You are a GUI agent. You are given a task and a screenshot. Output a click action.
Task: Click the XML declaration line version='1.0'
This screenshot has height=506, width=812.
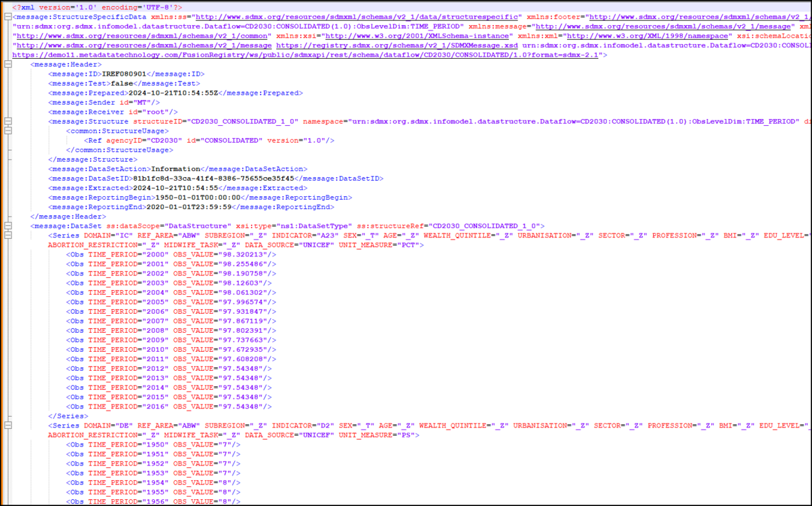pos(97,7)
